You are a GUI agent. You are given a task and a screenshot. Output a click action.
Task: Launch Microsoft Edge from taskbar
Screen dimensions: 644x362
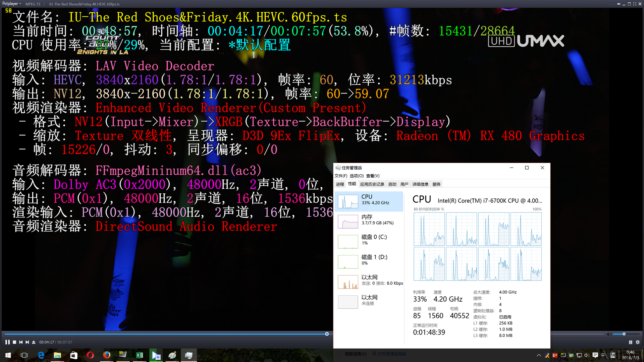41,355
